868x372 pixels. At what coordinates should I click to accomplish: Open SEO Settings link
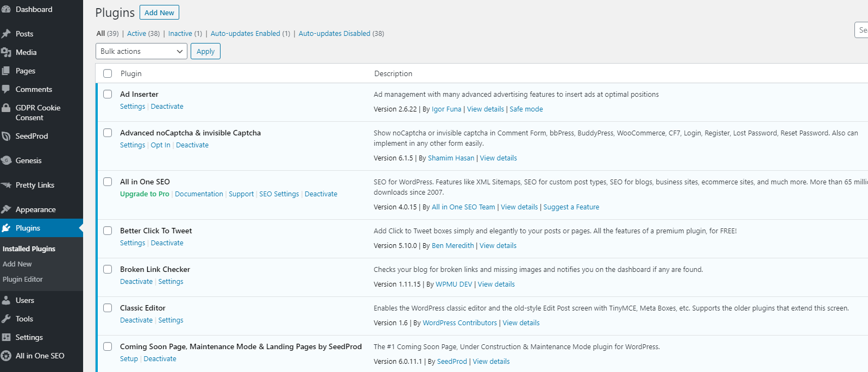(x=279, y=194)
